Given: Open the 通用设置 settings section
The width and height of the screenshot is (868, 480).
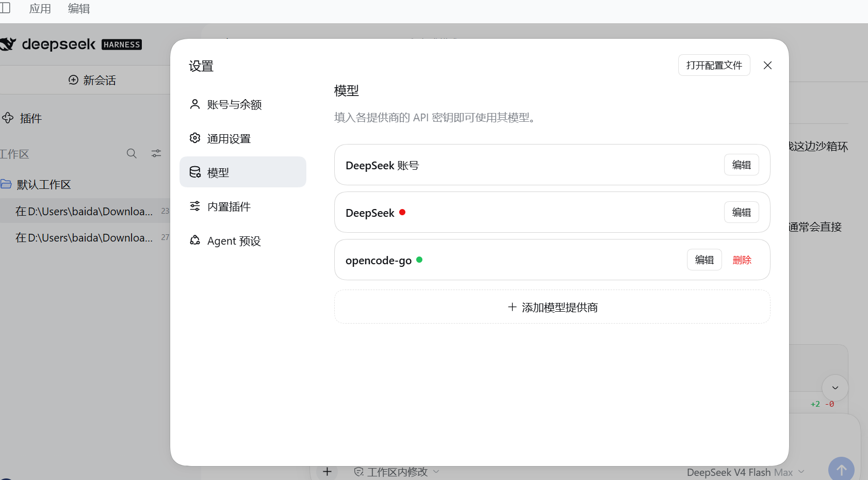Looking at the screenshot, I should pyautogui.click(x=242, y=139).
